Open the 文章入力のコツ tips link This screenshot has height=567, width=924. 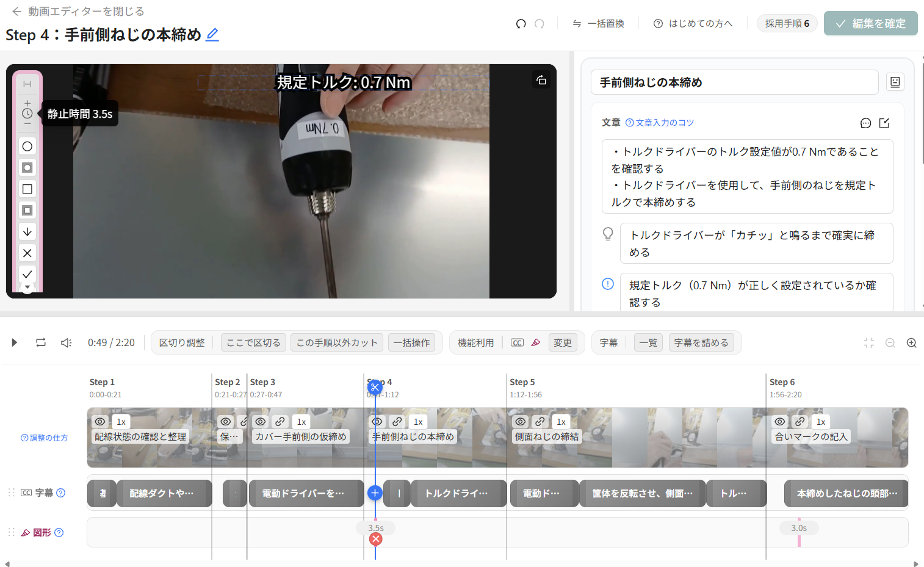coord(660,123)
